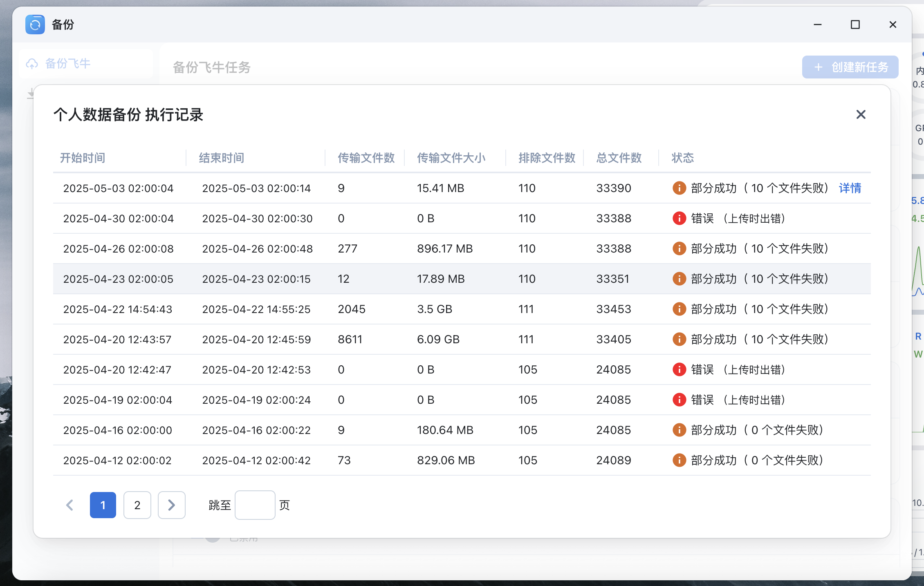Click the cloud icon next to 备份飞牛
The width and height of the screenshot is (924, 586).
(x=32, y=64)
